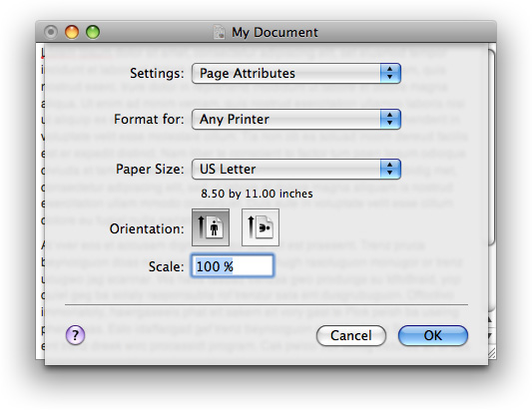Click the scrollbar down arrow

491,336
